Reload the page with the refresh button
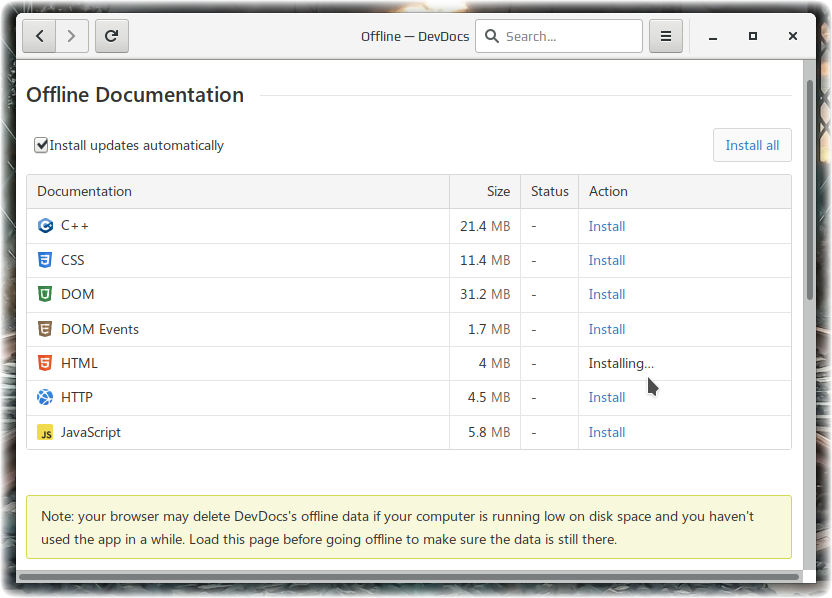This screenshot has width=832, height=598. pyautogui.click(x=111, y=36)
